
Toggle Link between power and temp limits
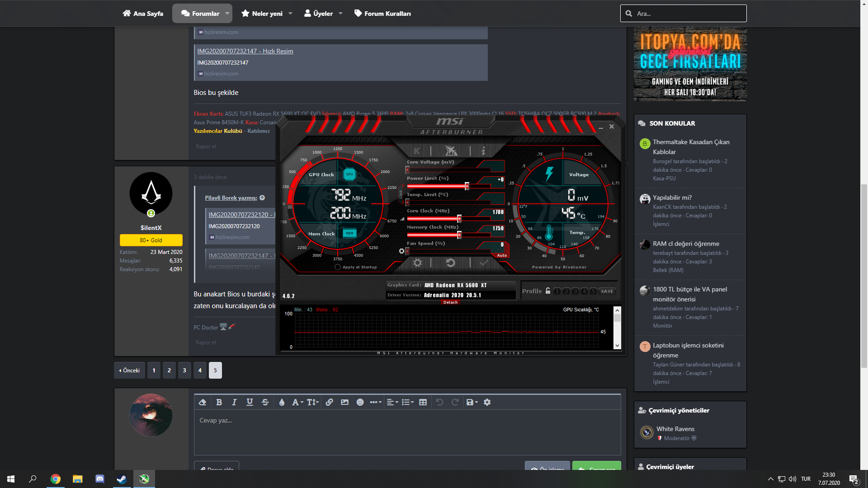[400, 194]
